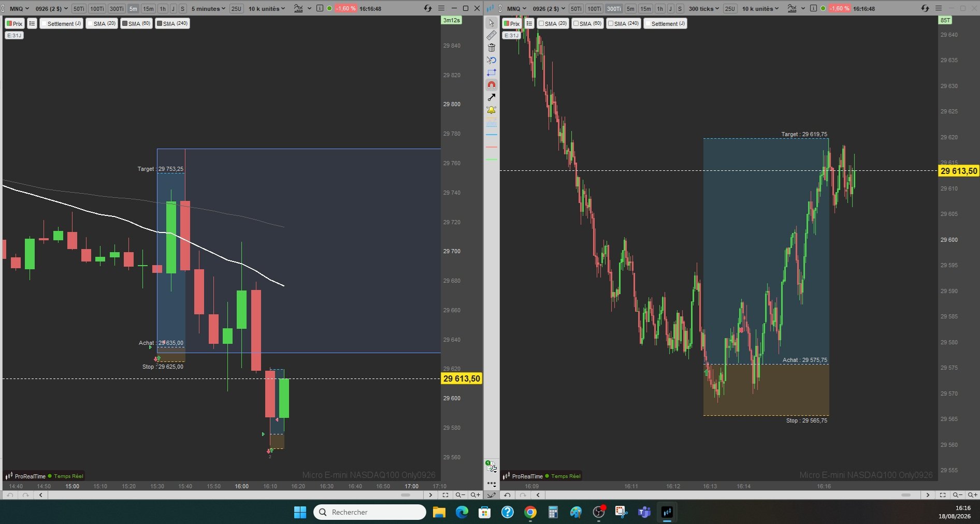Toggle Settlement (J) checkbox in left chart
The height and width of the screenshot is (524, 980).
point(44,23)
